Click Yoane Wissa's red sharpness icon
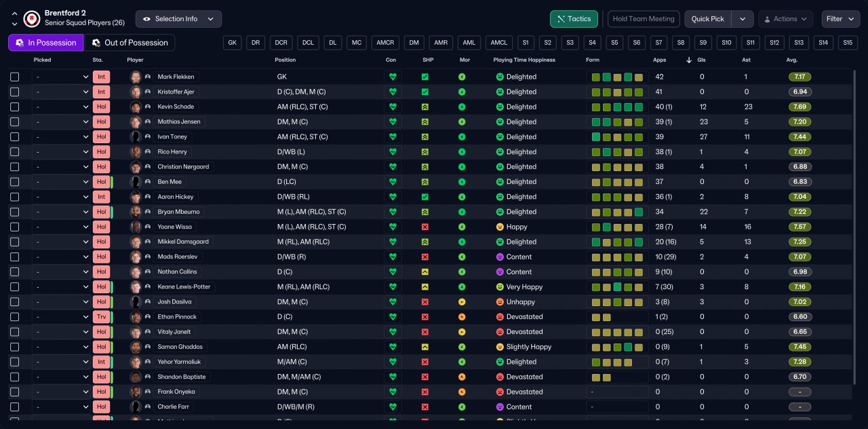The width and height of the screenshot is (868, 429). click(x=425, y=227)
